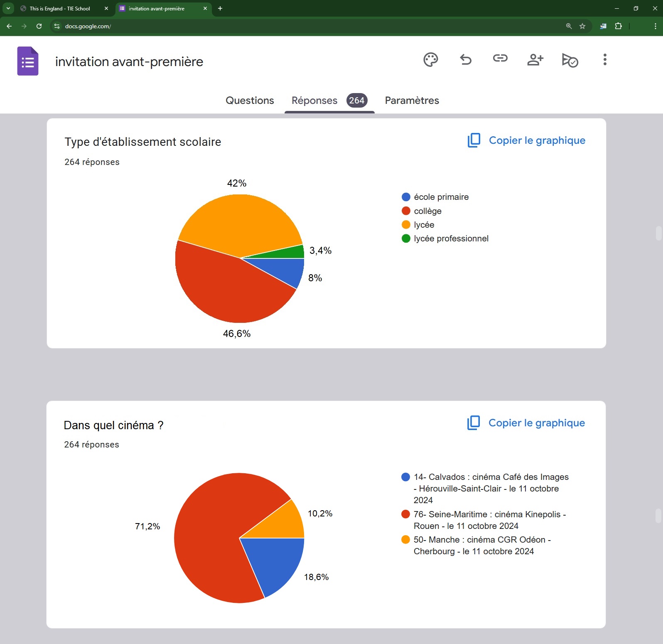
Task: Copy the Type d'établissement scolaire chart
Action: 526,140
